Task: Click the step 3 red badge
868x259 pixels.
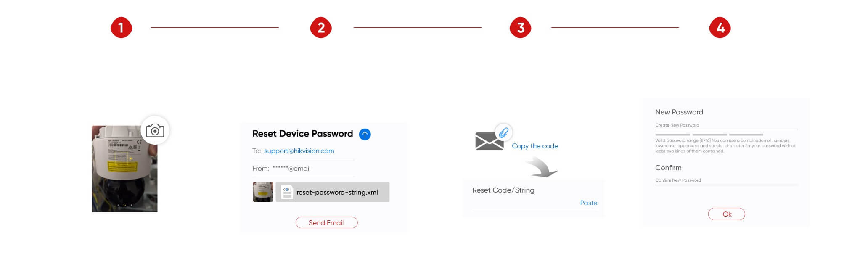Action: (x=521, y=28)
